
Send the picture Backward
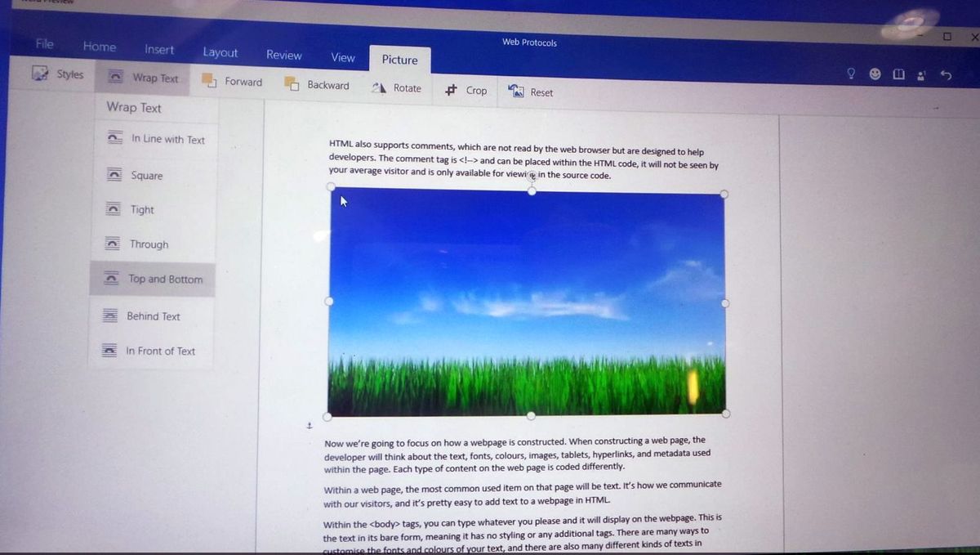(318, 85)
